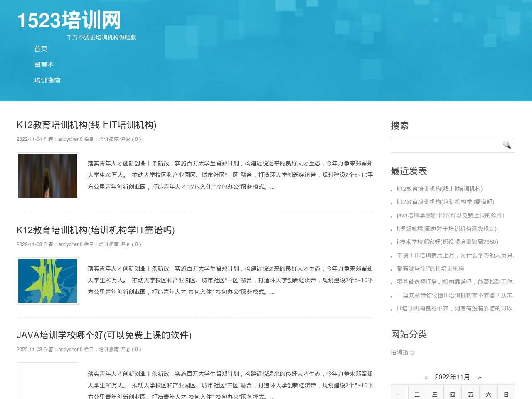
Task: Open recent post it技术学校哪家好(短视频培训骗局2980)
Action: (x=447, y=242)
